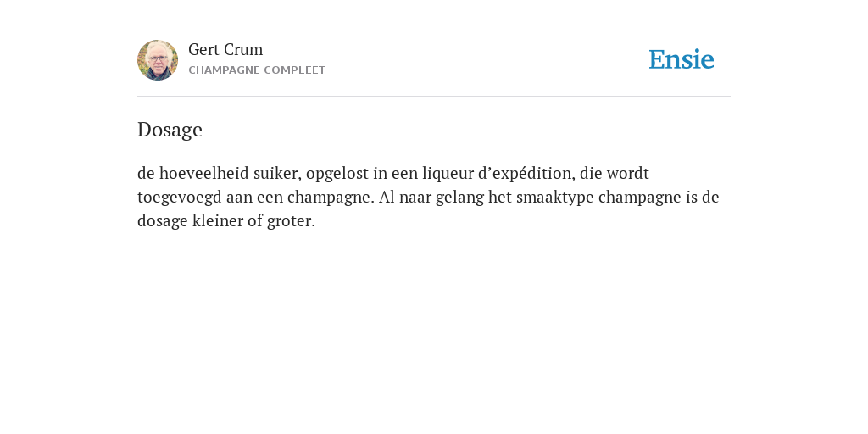This screenshot has height=434, width=868.
Task: Click the horizontal divider below the author header
Action: pyautogui.click(x=434, y=97)
